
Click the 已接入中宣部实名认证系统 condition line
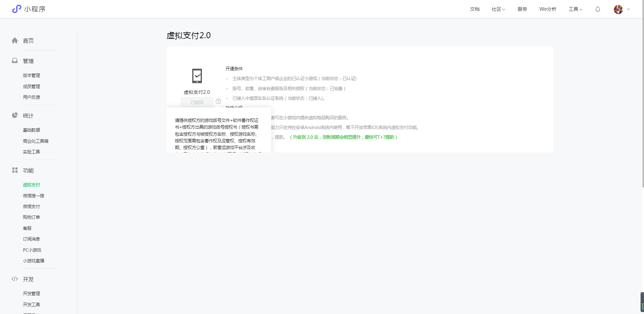point(279,98)
